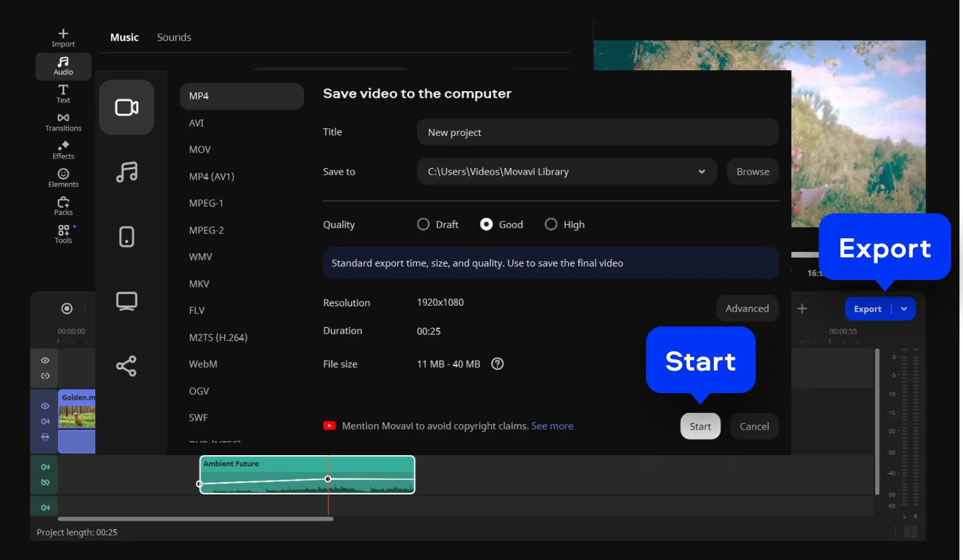This screenshot has width=963, height=560.
Task: Click the share upload icon
Action: 126,366
